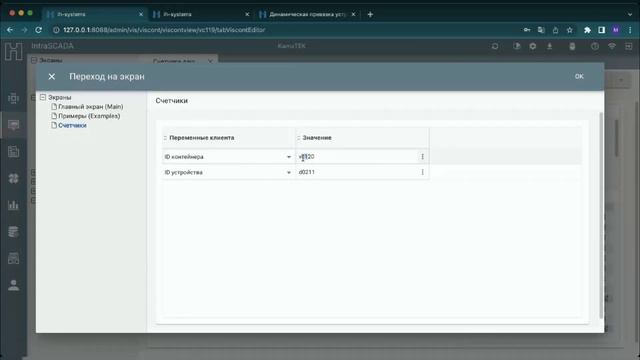Open the charts bar-graph sidebar icon
This screenshot has height=360, width=640.
click(13, 205)
